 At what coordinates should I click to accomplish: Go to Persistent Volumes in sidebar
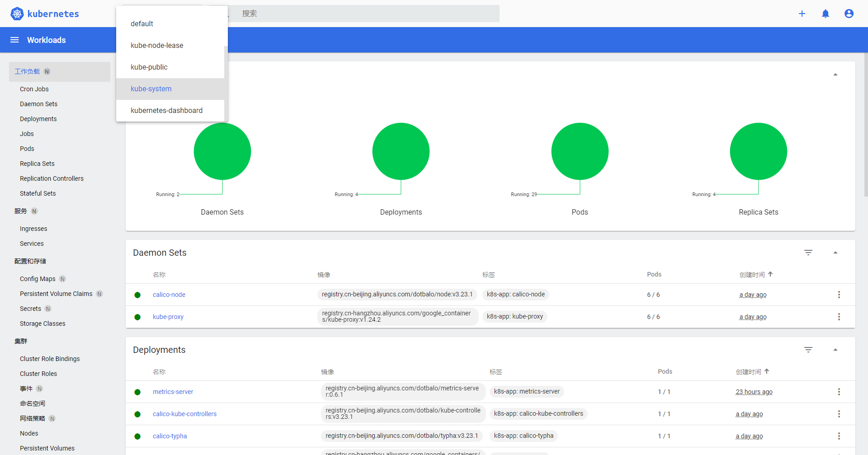[x=47, y=448]
